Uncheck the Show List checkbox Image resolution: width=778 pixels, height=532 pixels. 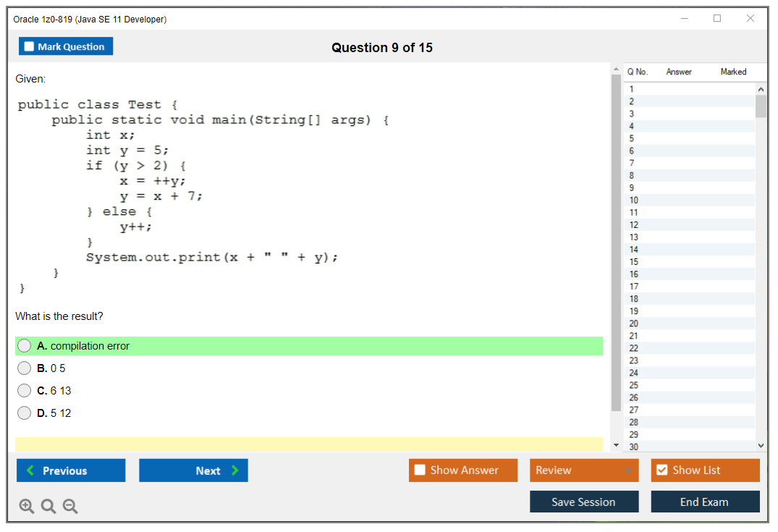[x=661, y=470]
